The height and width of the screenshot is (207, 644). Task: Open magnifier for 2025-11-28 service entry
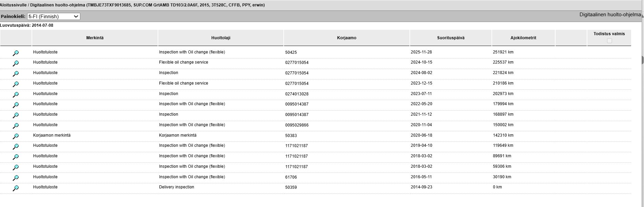point(16,53)
